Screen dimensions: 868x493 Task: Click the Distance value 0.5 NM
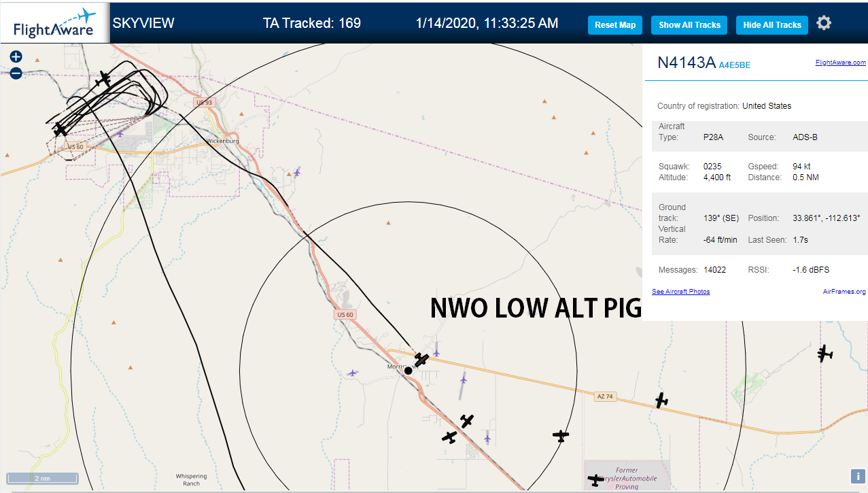[805, 177]
